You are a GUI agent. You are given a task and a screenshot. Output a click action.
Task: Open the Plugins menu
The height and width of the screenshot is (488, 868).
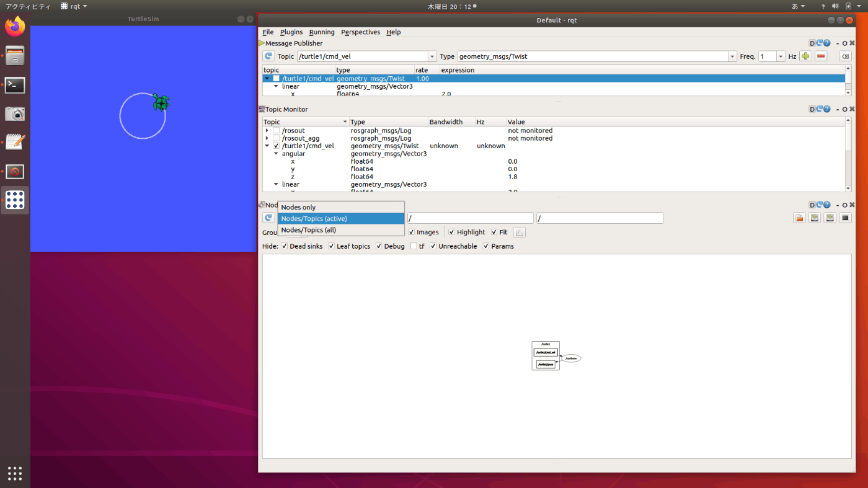click(x=291, y=32)
